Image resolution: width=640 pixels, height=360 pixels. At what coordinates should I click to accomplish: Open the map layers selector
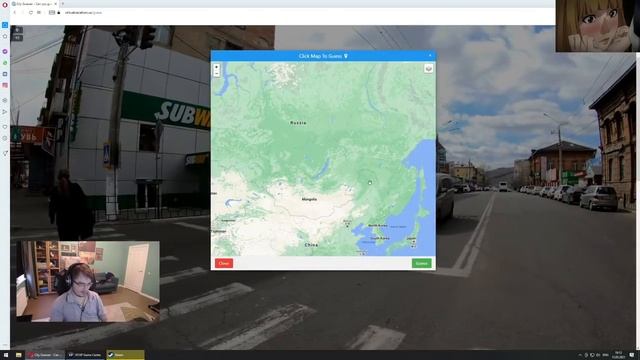click(428, 69)
